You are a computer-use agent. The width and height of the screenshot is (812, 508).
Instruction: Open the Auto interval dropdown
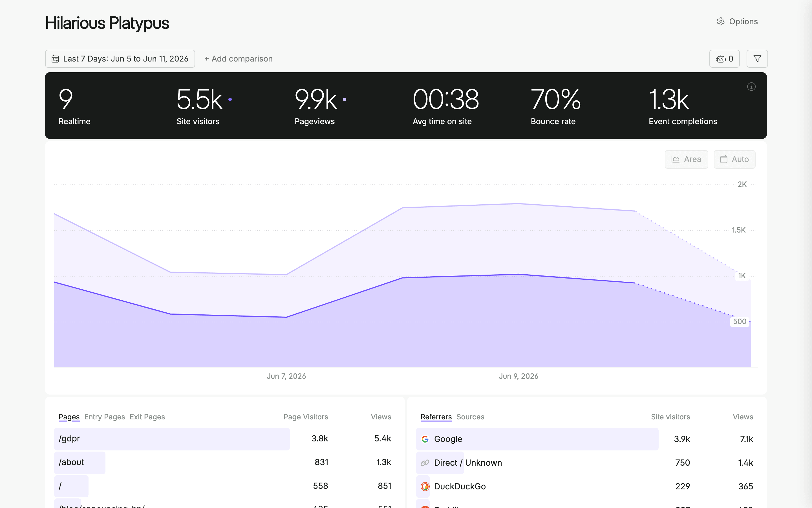[734, 159]
